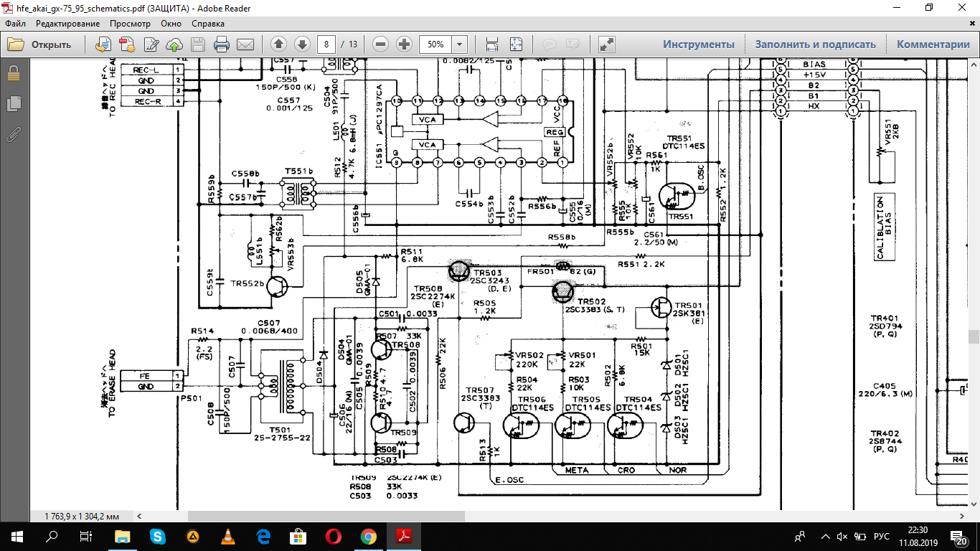Click the send by email envelope icon

pyautogui.click(x=245, y=44)
